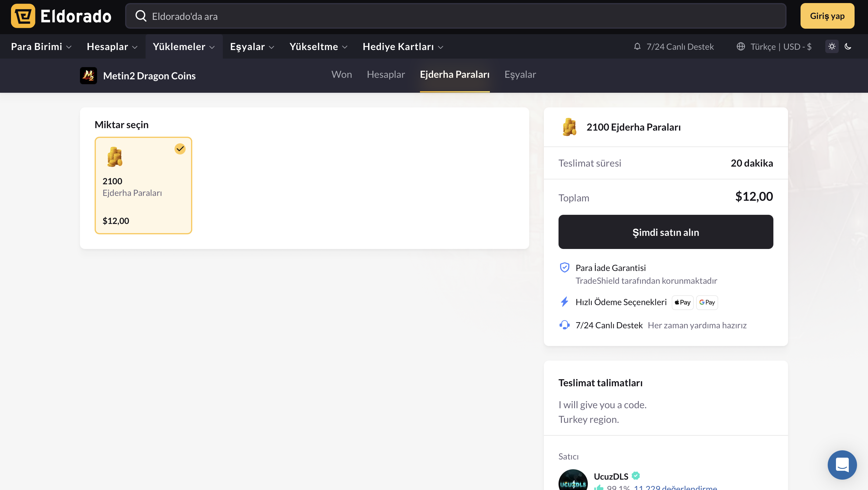Screen dimensions: 868x490
Task: Click the Şimdi satın alın button
Action: coord(665,232)
